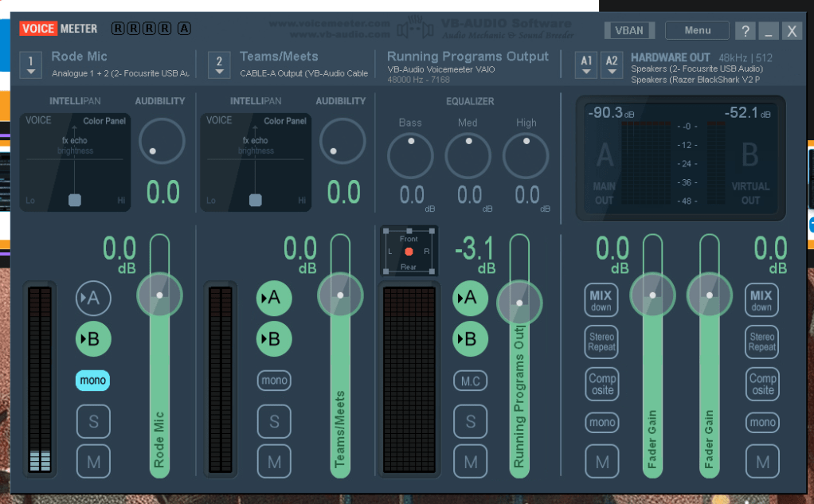Open the help question mark button

(x=745, y=30)
